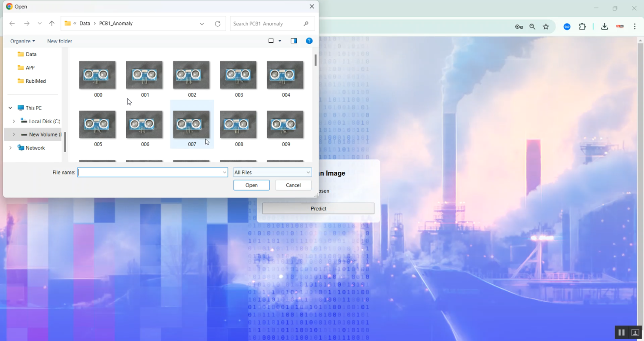Pause the recording with the pause button
644x341 pixels.
tap(621, 332)
